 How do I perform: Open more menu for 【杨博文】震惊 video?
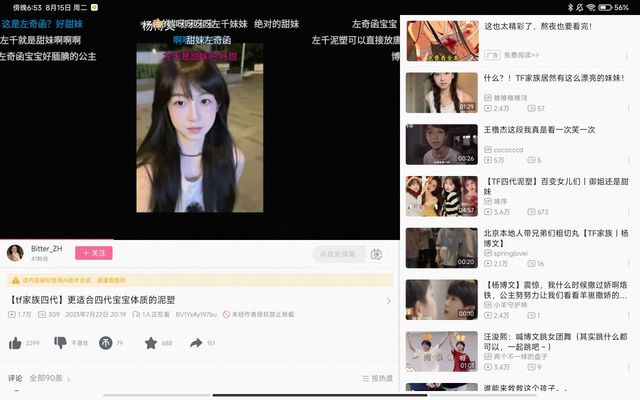tap(628, 315)
